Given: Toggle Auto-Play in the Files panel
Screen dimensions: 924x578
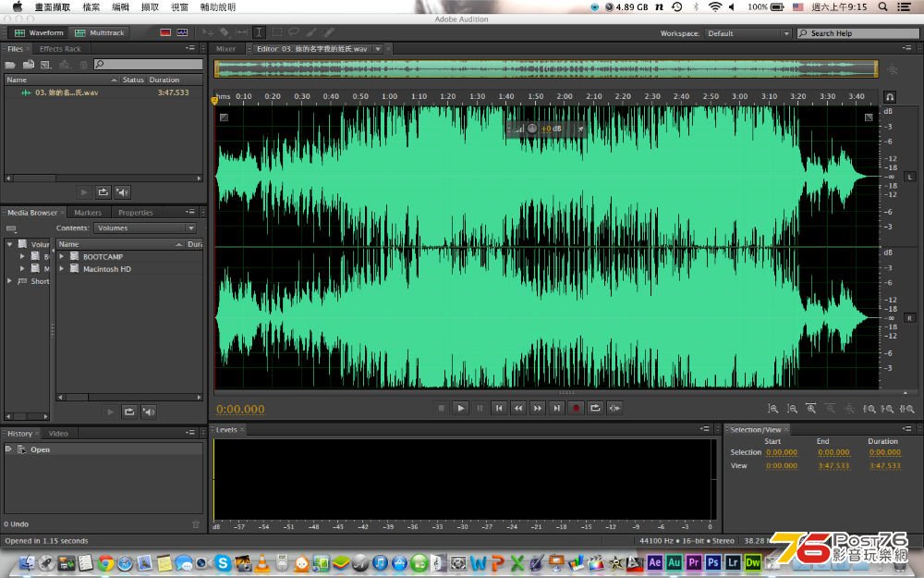Looking at the screenshot, I should (x=123, y=191).
